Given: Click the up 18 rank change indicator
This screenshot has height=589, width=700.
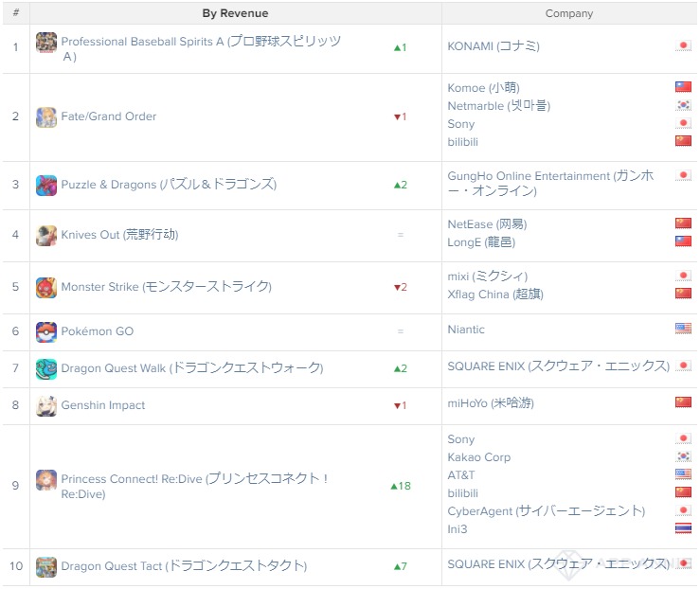Looking at the screenshot, I should 401,486.
